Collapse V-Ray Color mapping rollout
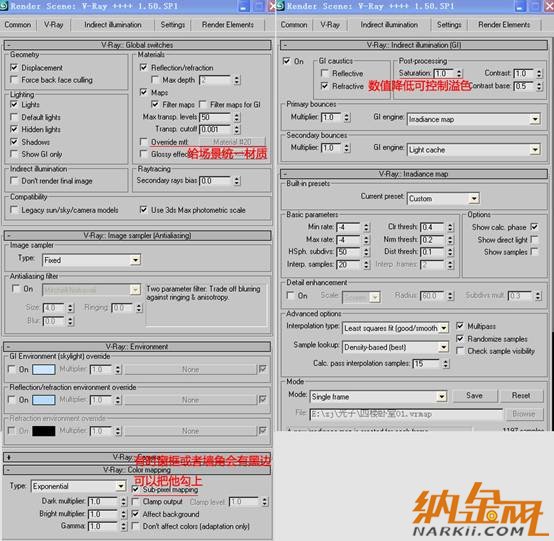554x541 pixels. click(x=137, y=470)
